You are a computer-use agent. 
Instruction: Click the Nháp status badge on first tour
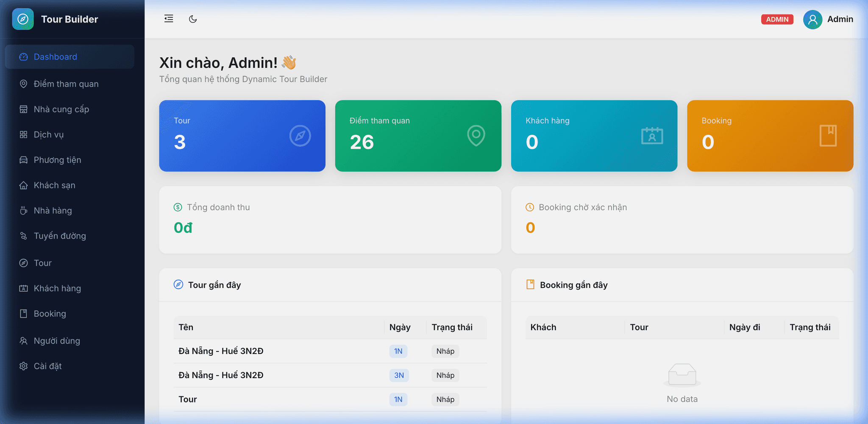(x=445, y=351)
